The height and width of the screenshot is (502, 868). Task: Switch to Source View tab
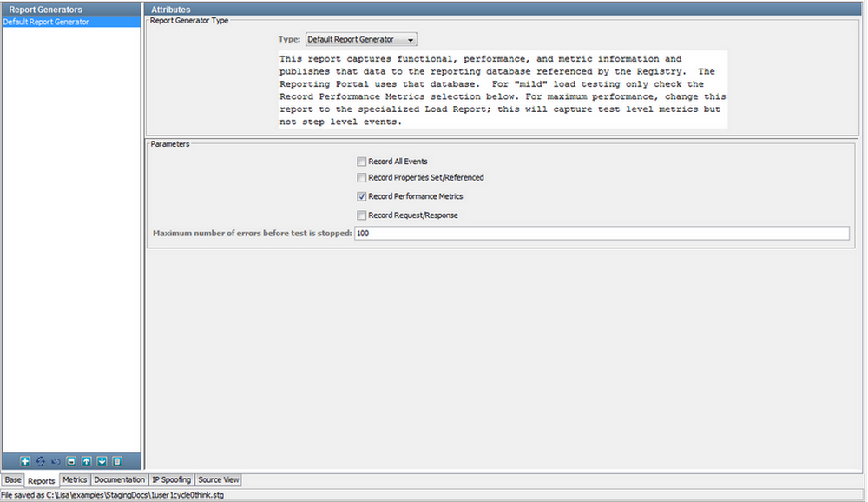point(219,479)
